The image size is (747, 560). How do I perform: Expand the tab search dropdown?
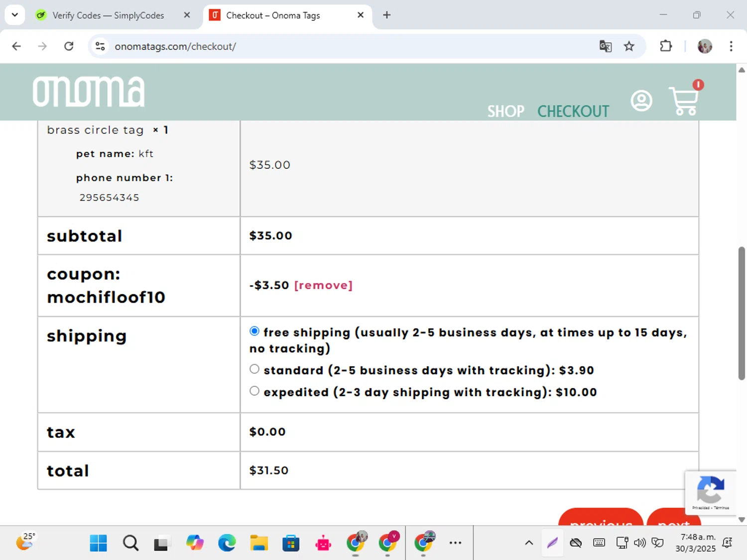(x=15, y=15)
